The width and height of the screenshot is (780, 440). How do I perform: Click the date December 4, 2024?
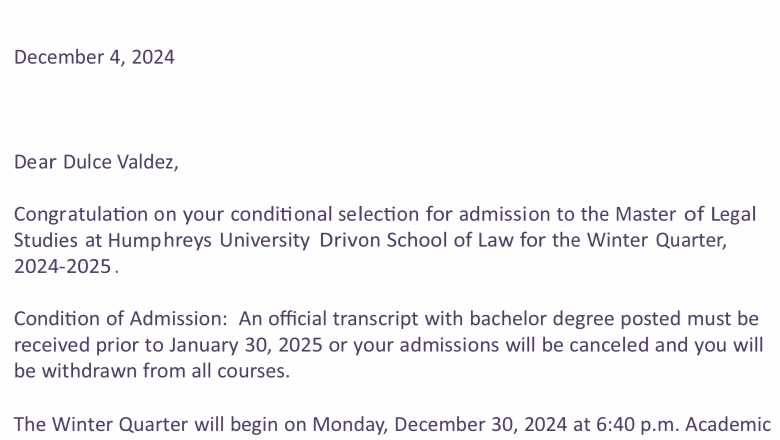[x=94, y=57]
